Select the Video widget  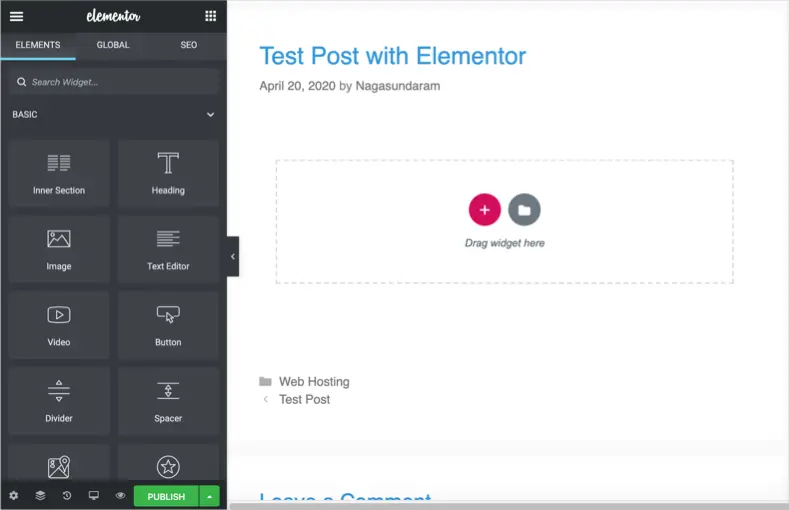(x=59, y=325)
